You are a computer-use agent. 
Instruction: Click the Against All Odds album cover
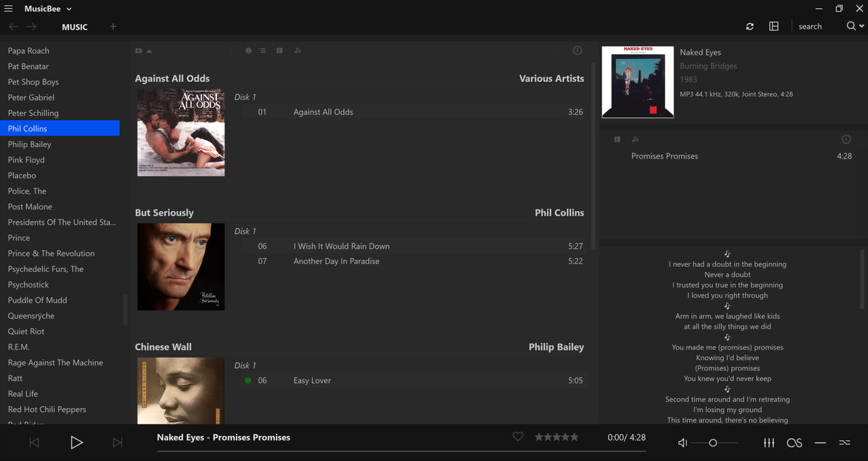coord(181,133)
